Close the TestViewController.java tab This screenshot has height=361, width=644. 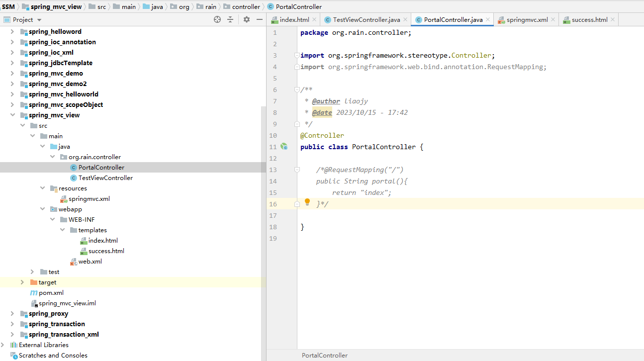(405, 20)
